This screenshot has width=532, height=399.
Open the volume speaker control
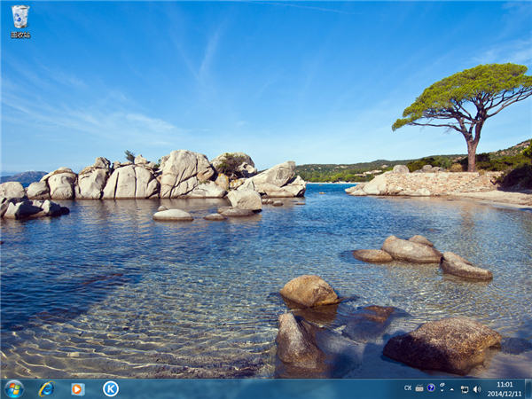pyautogui.click(x=476, y=388)
